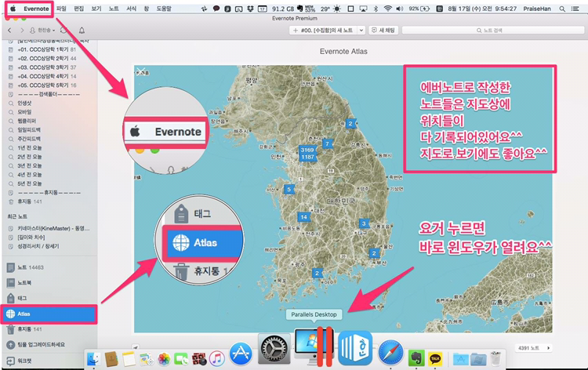Open the 보기 menu

[96, 9]
